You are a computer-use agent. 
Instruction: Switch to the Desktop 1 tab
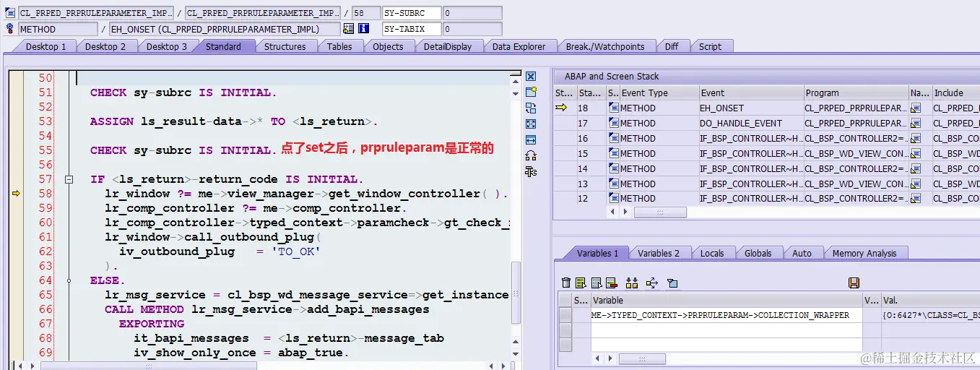[x=46, y=46]
